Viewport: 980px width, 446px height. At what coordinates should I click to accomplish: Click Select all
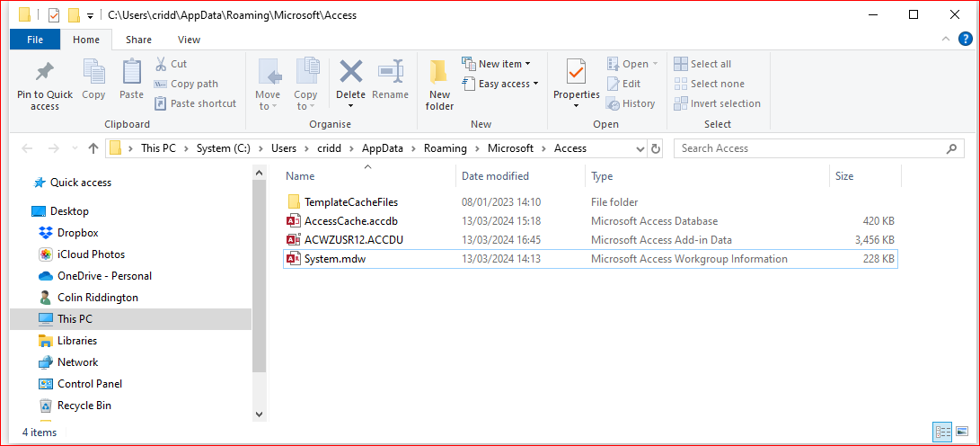pyautogui.click(x=702, y=64)
